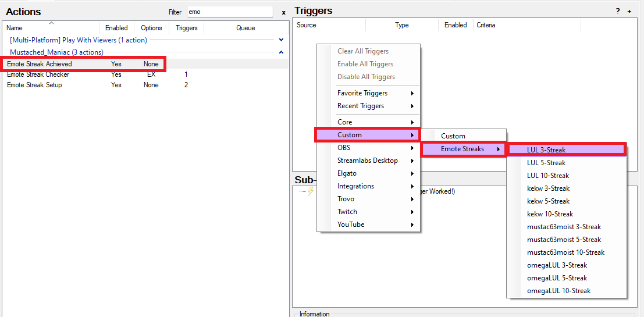The height and width of the screenshot is (317, 644).
Task: Open Triggers help question mark
Action: 618,11
